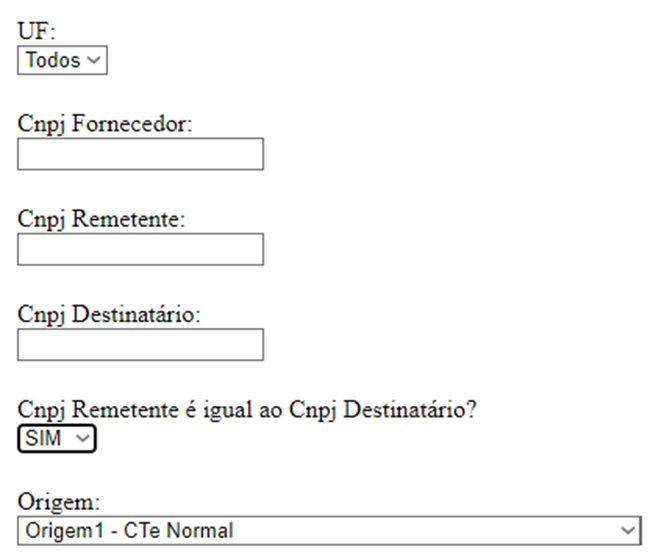The width and height of the screenshot is (664, 558).
Task: Click the "Cnpj Remetente:" label
Action: click(x=102, y=219)
